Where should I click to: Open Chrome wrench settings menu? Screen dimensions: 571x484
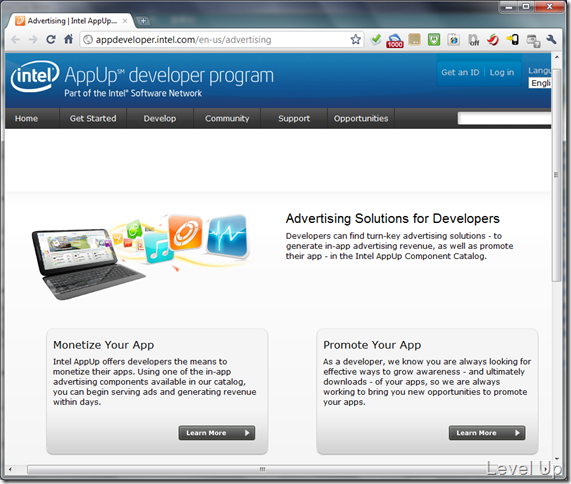point(552,39)
